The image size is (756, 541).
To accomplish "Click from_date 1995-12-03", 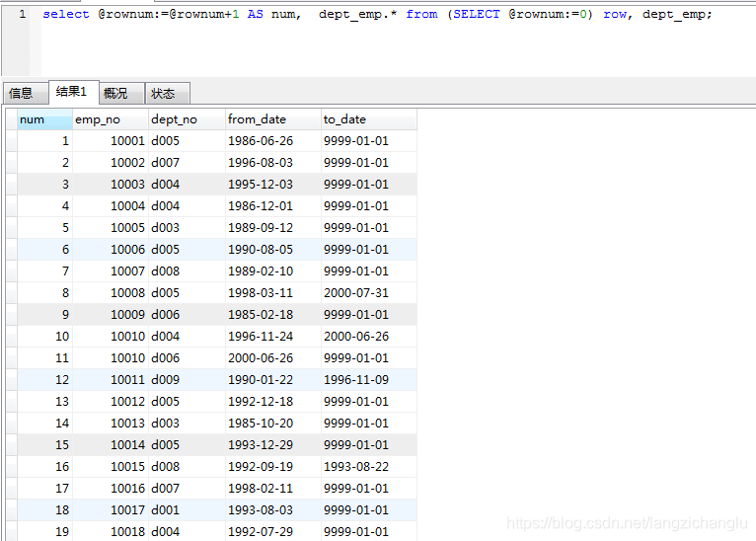I will [x=273, y=185].
